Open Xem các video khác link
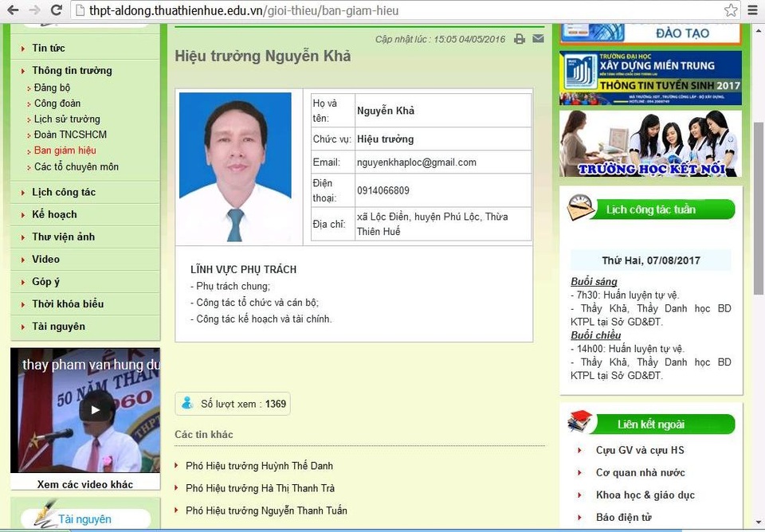Image resolution: width=765 pixels, height=532 pixels. (x=85, y=484)
